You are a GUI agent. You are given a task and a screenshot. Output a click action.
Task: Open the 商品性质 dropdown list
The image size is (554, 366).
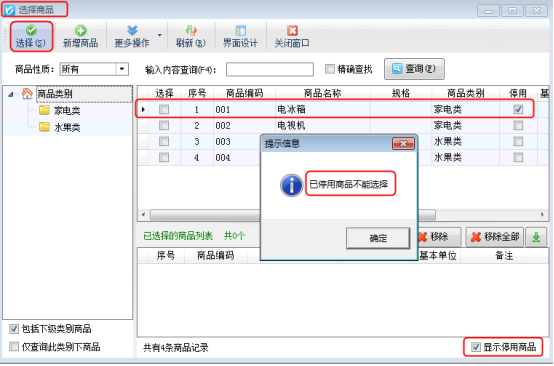(122, 69)
